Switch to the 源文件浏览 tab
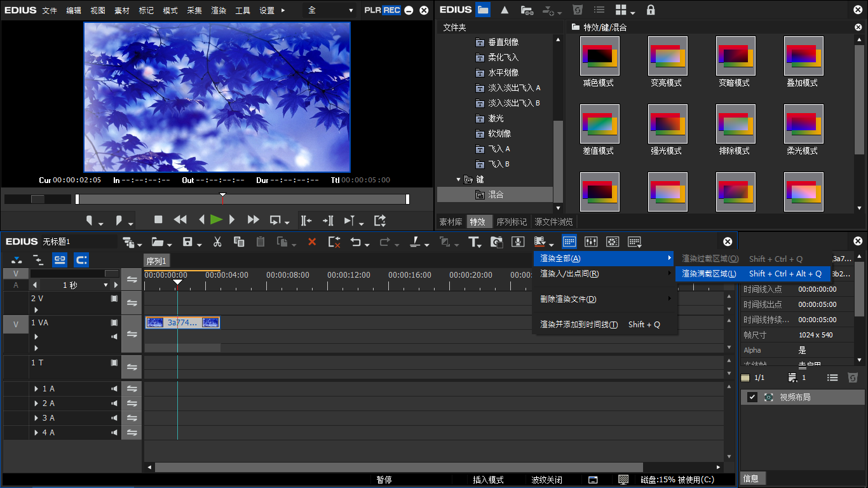The image size is (868, 488). coord(553,222)
